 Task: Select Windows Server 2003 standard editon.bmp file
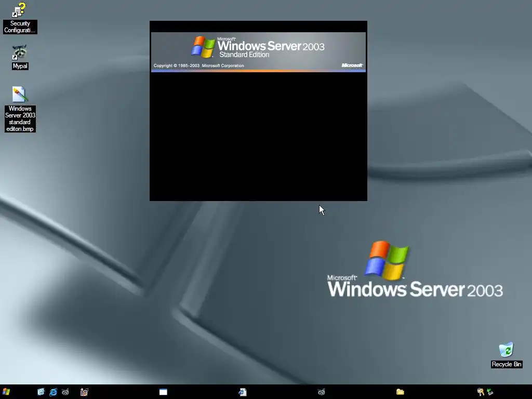pyautogui.click(x=20, y=109)
